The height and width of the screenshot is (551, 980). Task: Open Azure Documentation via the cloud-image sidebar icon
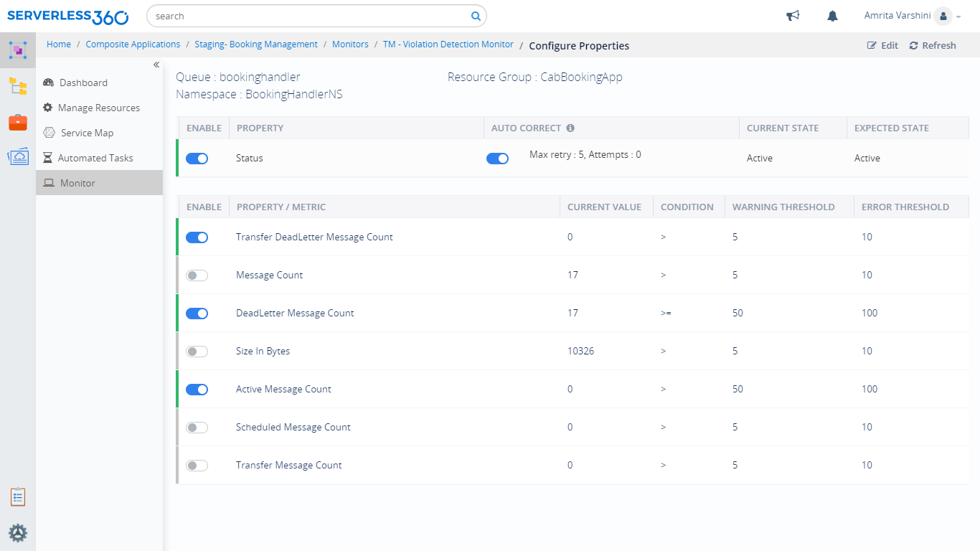[17, 156]
